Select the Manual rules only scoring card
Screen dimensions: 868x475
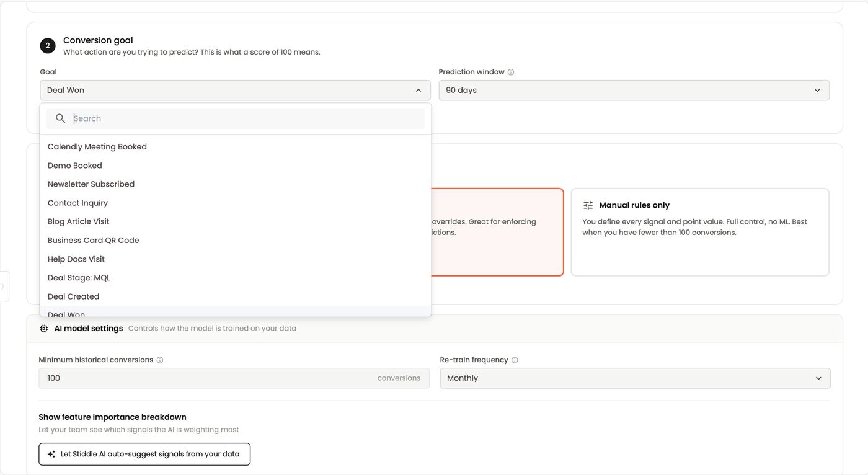coord(700,232)
